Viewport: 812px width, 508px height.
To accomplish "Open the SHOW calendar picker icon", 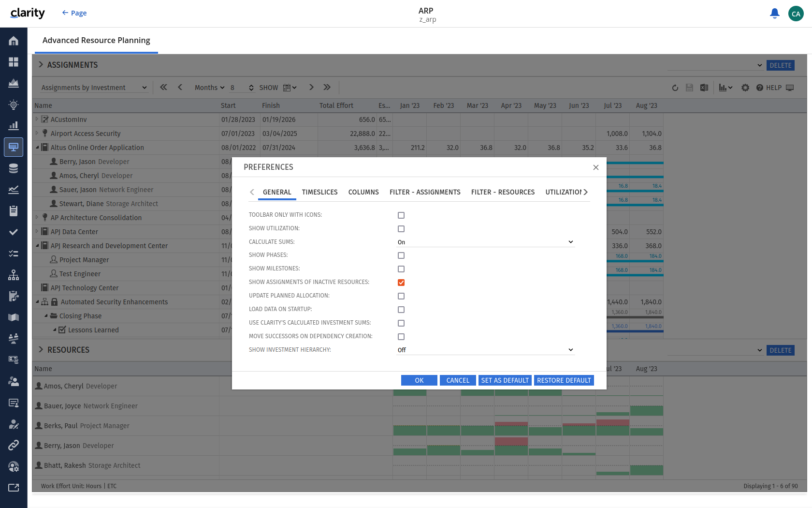I will click(290, 88).
